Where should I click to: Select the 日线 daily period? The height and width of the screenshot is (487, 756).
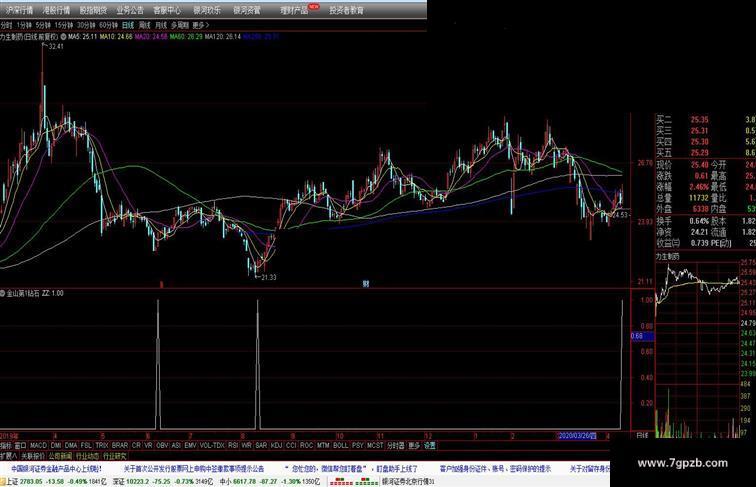tap(128, 25)
